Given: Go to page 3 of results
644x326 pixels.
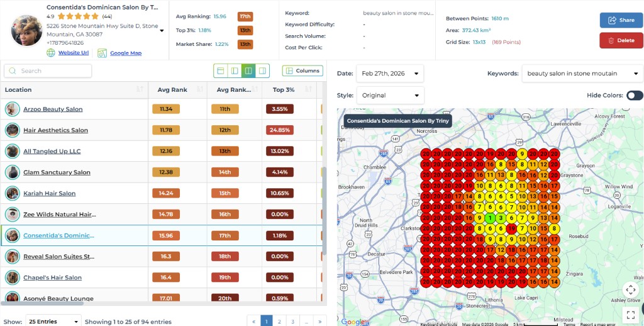Looking at the screenshot, I should pyautogui.click(x=293, y=321).
